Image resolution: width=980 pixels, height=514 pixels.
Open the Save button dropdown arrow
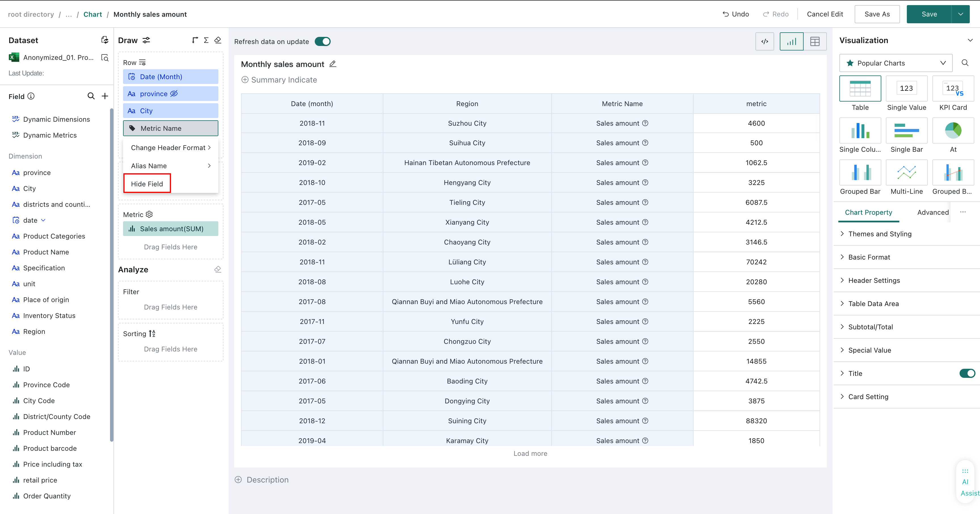(961, 14)
